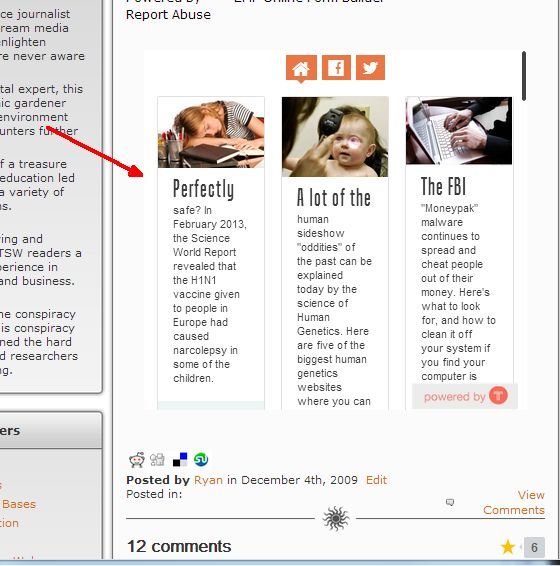Select the red powered-by logo circle

click(498, 395)
